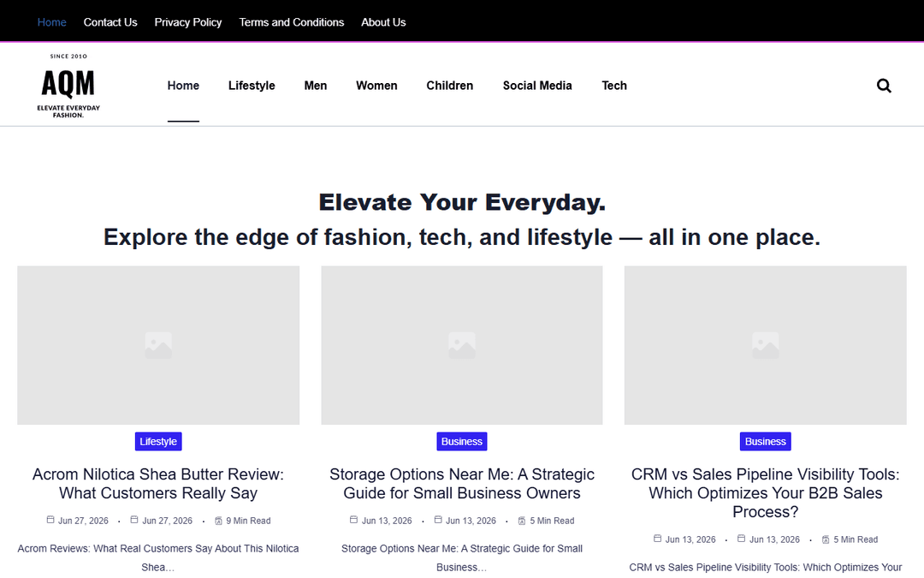Click the Business badge above Storage Options
Screen dimensions: 924x578
[x=462, y=441]
